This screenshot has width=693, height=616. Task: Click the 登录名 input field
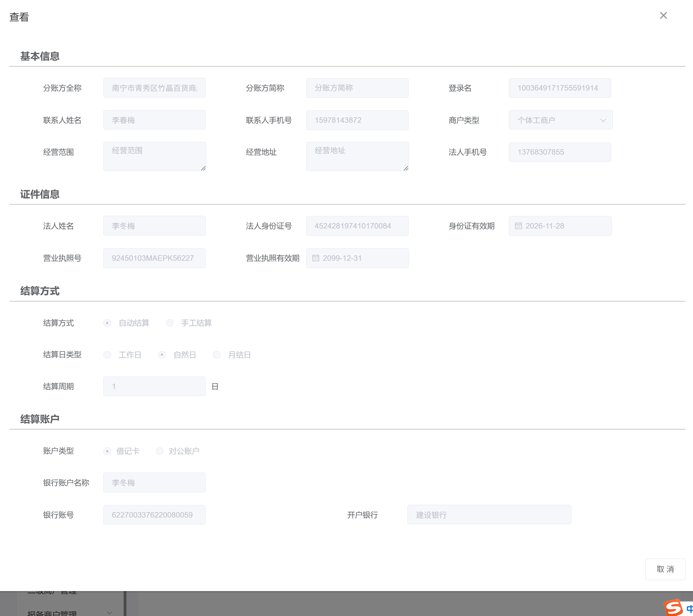click(560, 88)
